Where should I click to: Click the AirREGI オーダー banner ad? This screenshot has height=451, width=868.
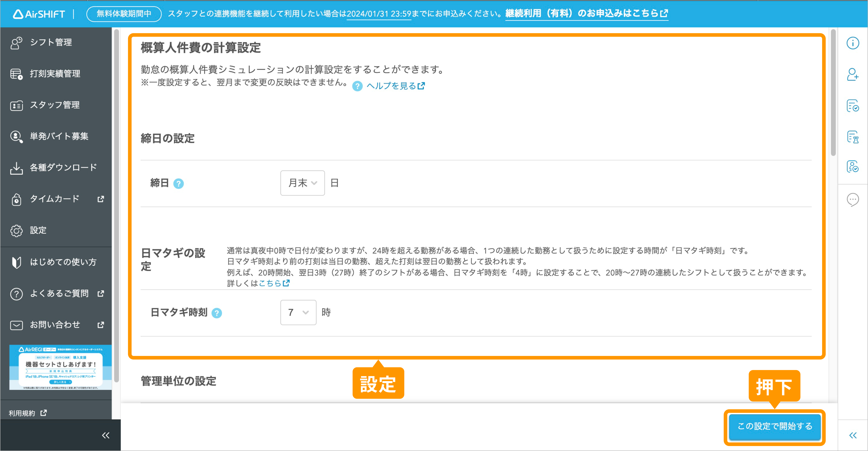click(60, 367)
